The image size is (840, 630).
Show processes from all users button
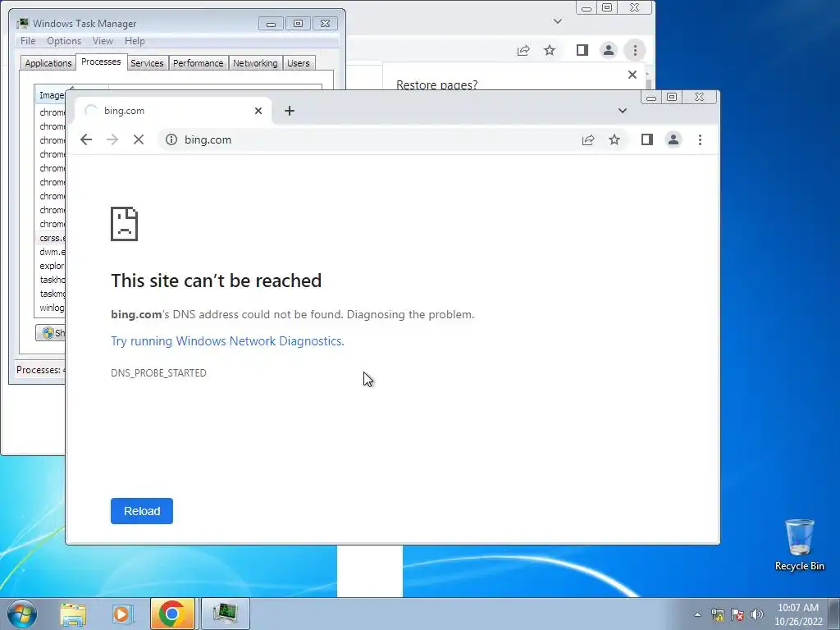pyautogui.click(x=50, y=333)
